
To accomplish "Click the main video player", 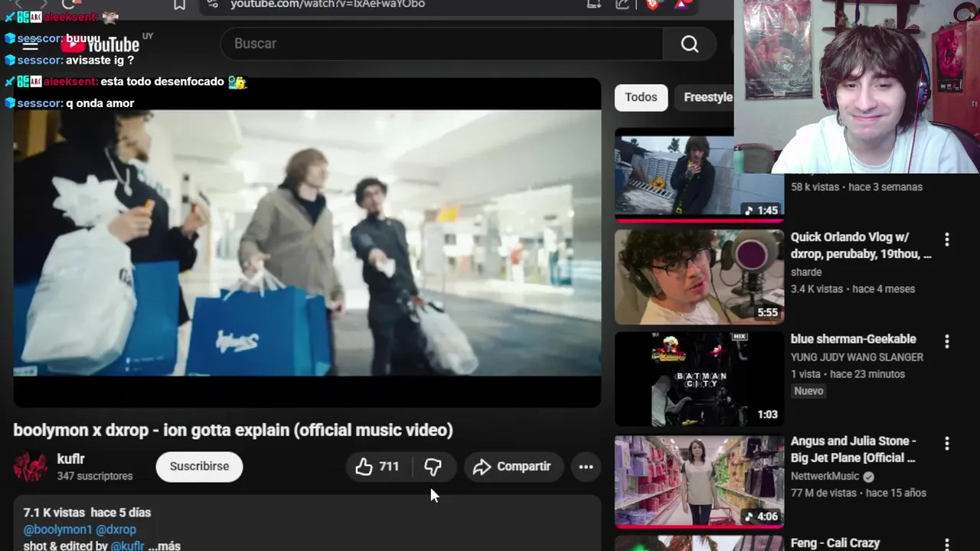I will [307, 243].
